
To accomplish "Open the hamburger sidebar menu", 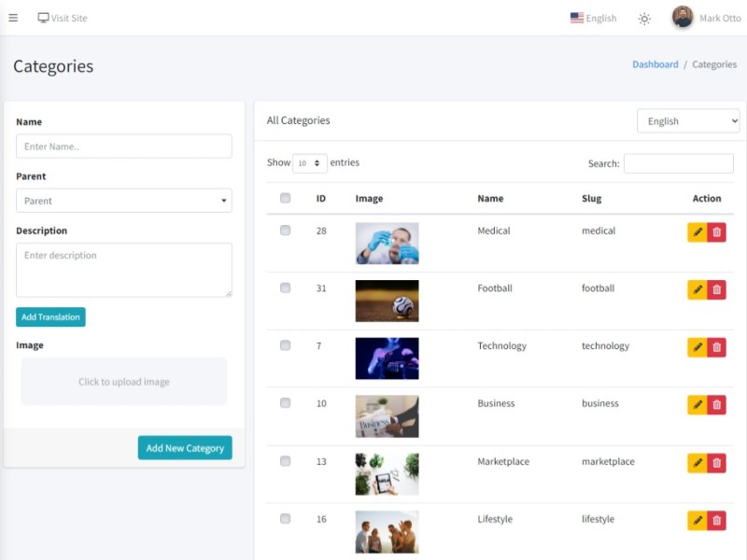I will point(13,18).
